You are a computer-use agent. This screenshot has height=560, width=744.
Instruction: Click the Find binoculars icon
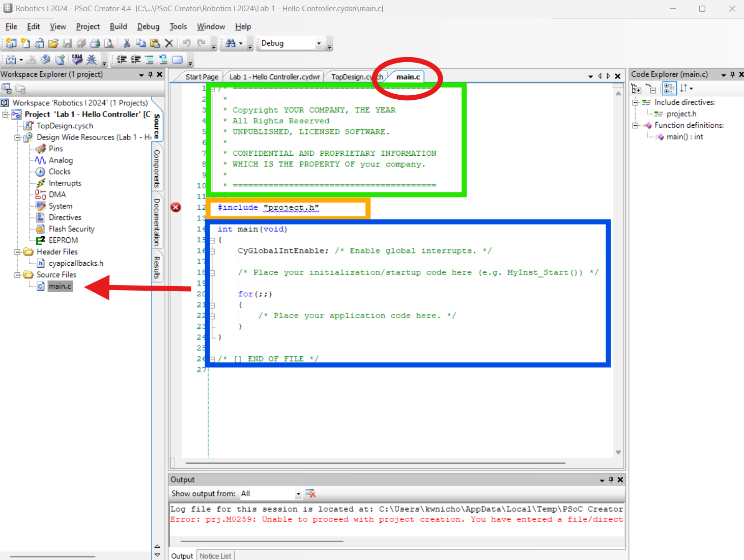(231, 43)
